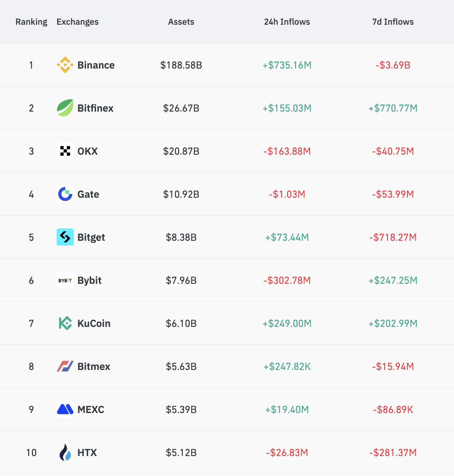Open the Bitfinex exchange name link

pos(95,108)
